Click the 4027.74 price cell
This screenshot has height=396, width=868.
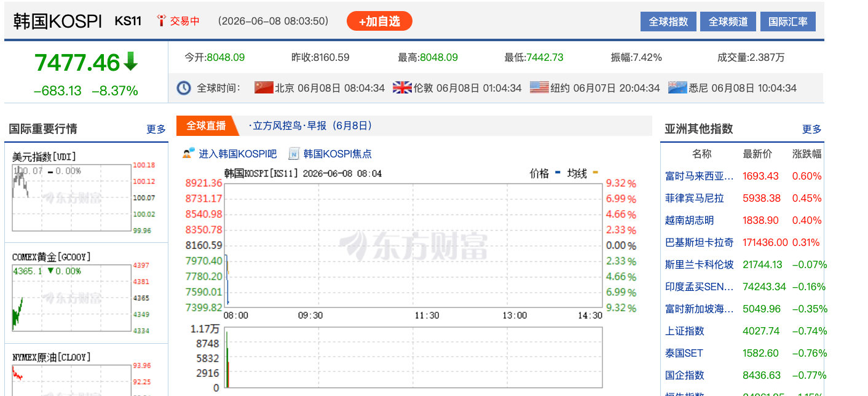(762, 331)
